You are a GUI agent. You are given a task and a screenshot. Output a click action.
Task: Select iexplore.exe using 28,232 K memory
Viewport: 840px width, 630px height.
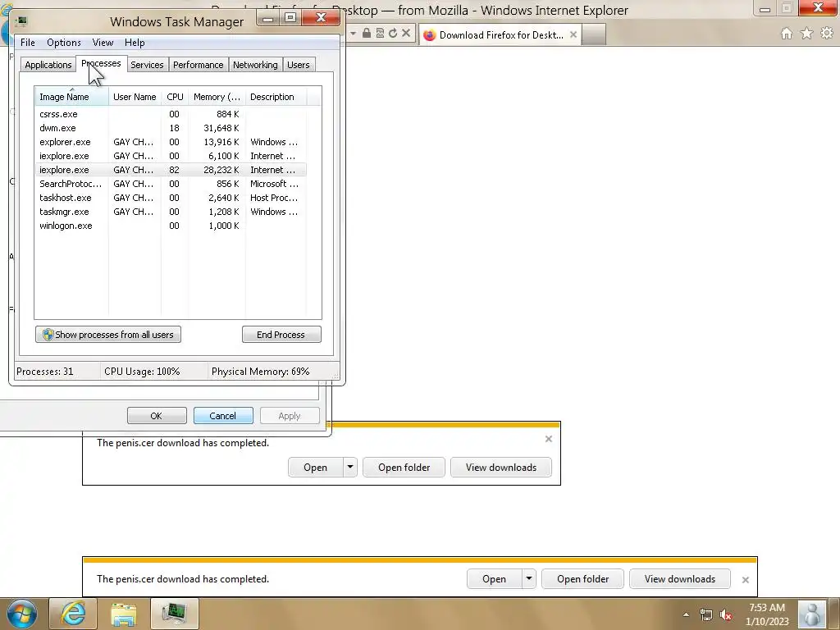171,170
